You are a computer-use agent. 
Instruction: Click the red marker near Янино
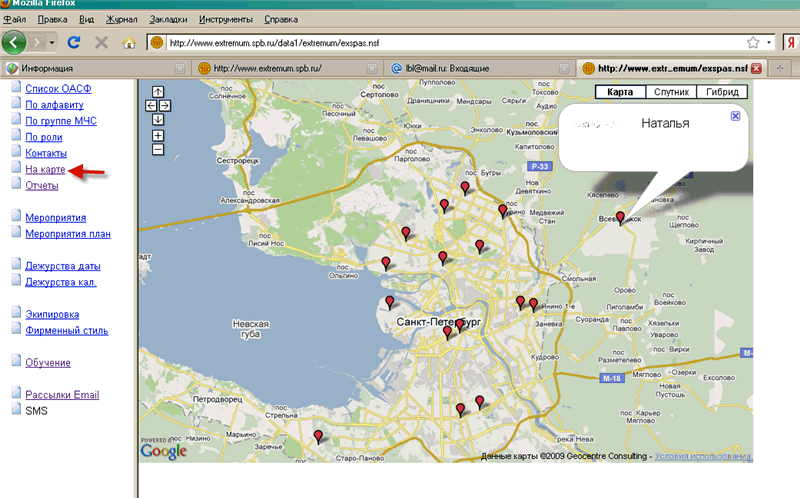(x=533, y=305)
